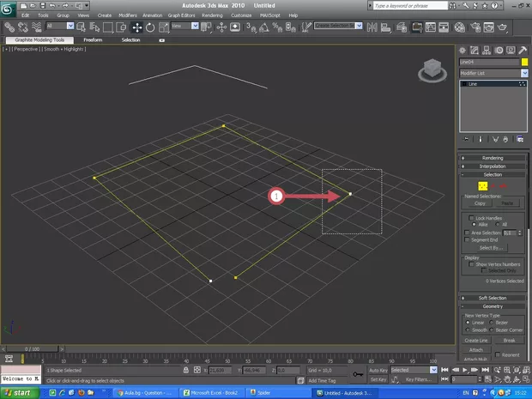The width and height of the screenshot is (532, 399).
Task: Click the Vertex sub-object selection icon
Action: coord(483,185)
